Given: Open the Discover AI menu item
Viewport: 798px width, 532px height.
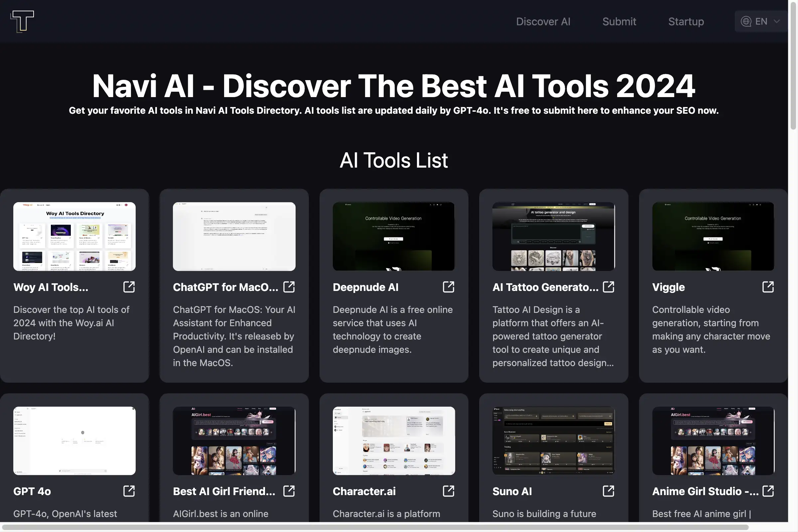Looking at the screenshot, I should point(543,21).
